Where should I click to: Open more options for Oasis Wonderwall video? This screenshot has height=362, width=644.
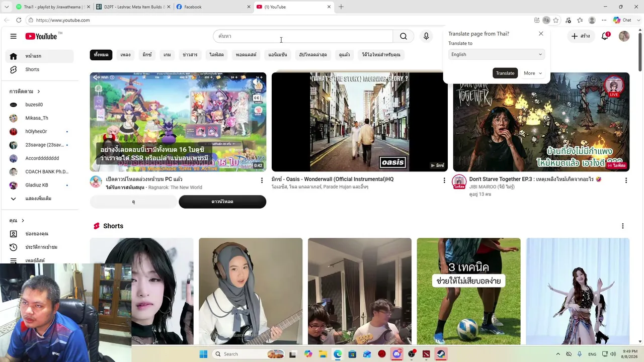click(444, 180)
